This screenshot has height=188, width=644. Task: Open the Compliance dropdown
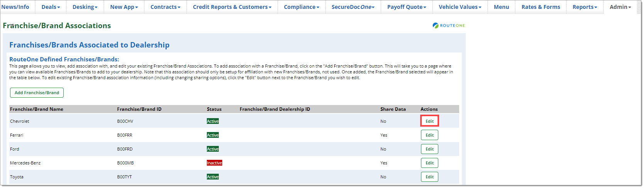point(301,7)
